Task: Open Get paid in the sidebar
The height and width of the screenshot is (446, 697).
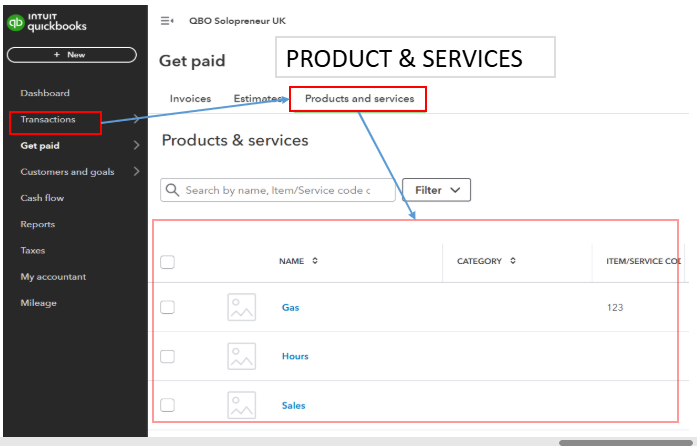Action: coord(40,145)
